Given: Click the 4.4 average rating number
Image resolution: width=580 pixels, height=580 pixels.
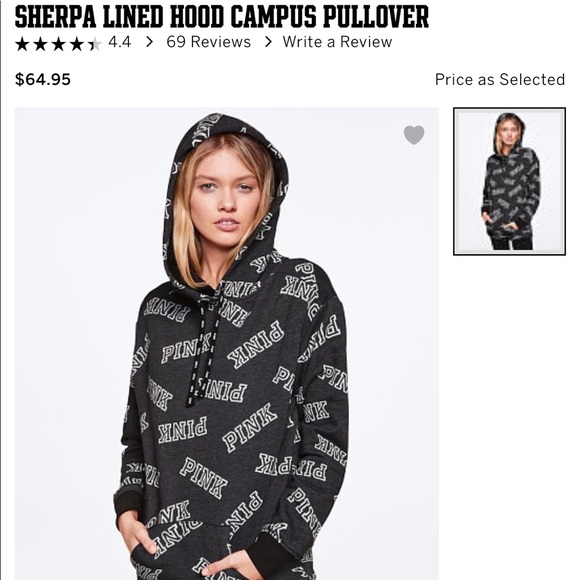Looking at the screenshot, I should (x=119, y=42).
